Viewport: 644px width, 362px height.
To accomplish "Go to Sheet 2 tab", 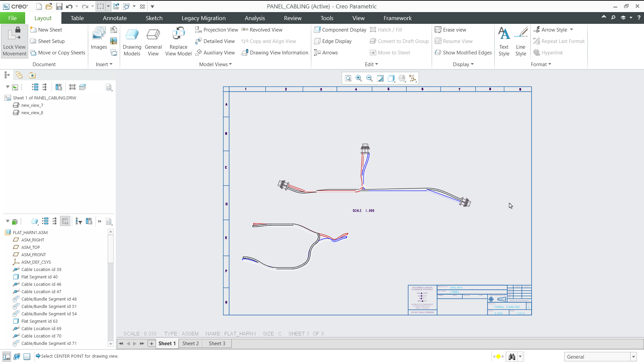I will 191,344.
